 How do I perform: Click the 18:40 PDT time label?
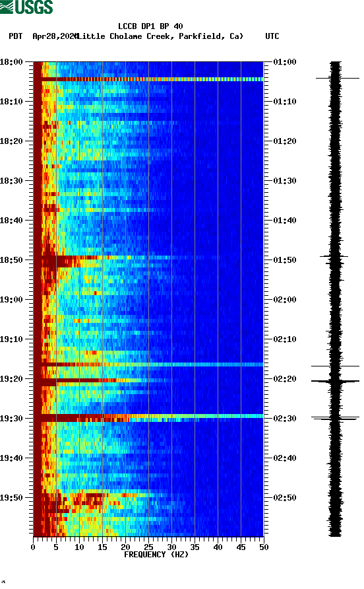(x=11, y=220)
